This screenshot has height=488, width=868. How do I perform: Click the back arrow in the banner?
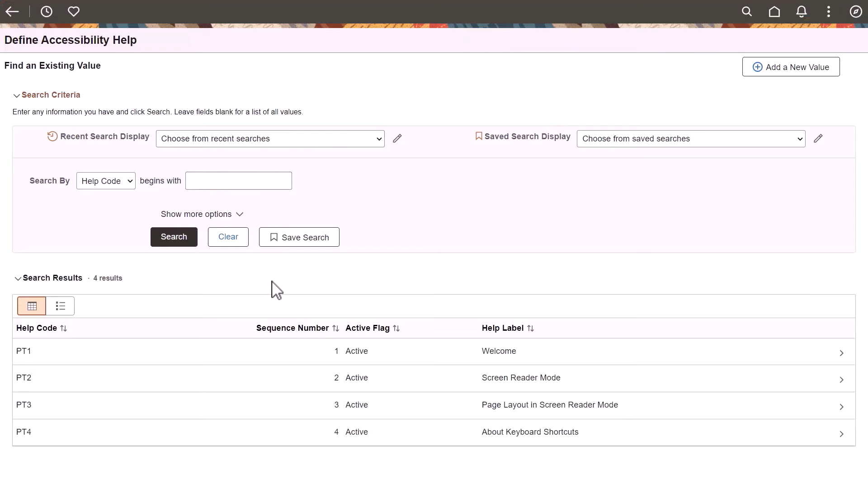coord(12,11)
